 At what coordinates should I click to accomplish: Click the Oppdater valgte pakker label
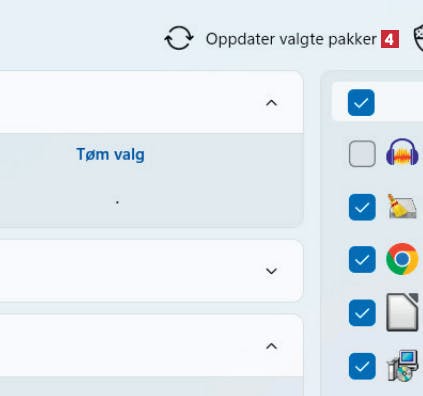tap(291, 39)
